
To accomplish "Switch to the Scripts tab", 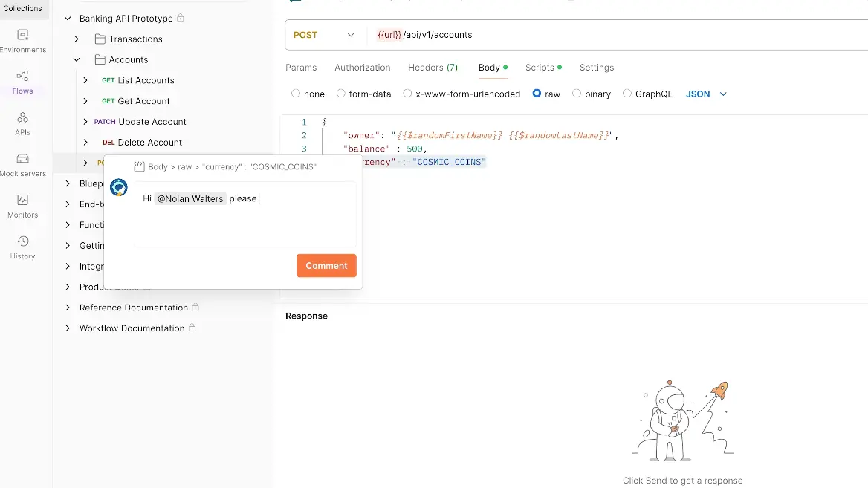I will pyautogui.click(x=543, y=68).
